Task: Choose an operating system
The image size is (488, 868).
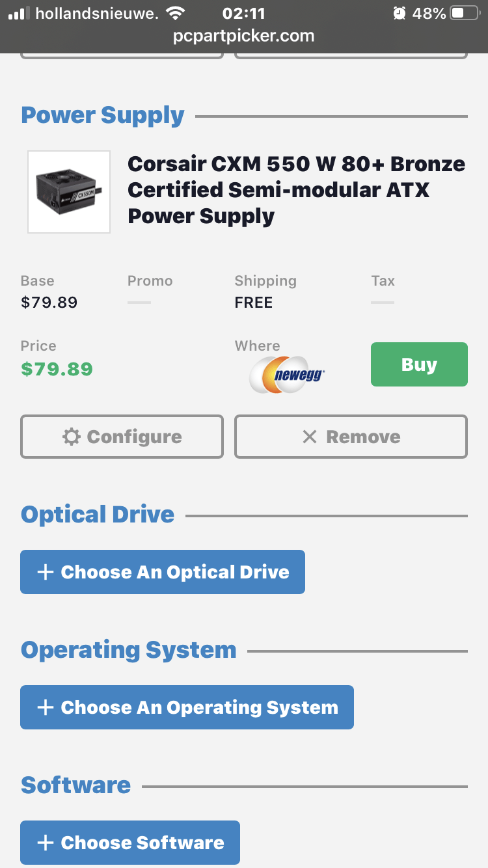Action: pyautogui.click(x=187, y=707)
